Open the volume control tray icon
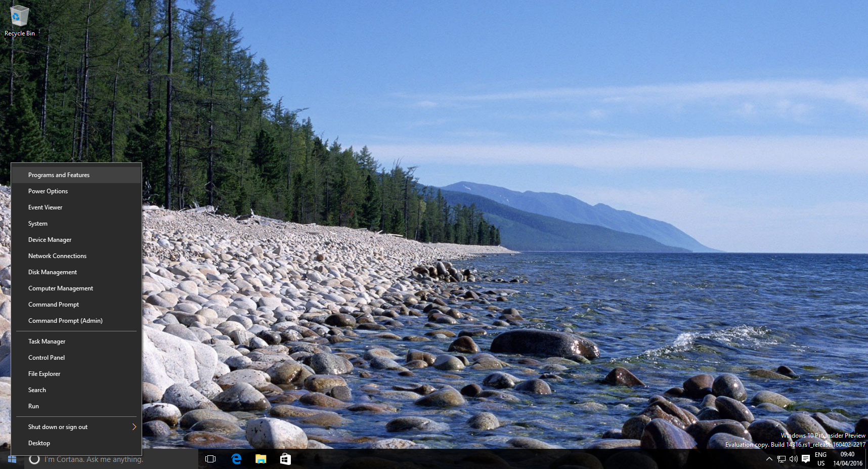The height and width of the screenshot is (469, 868). (794, 459)
